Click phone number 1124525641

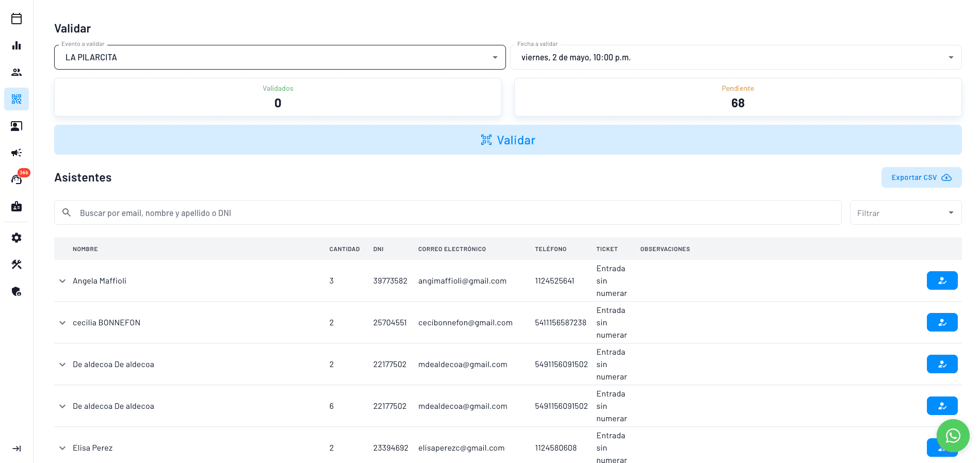554,281
